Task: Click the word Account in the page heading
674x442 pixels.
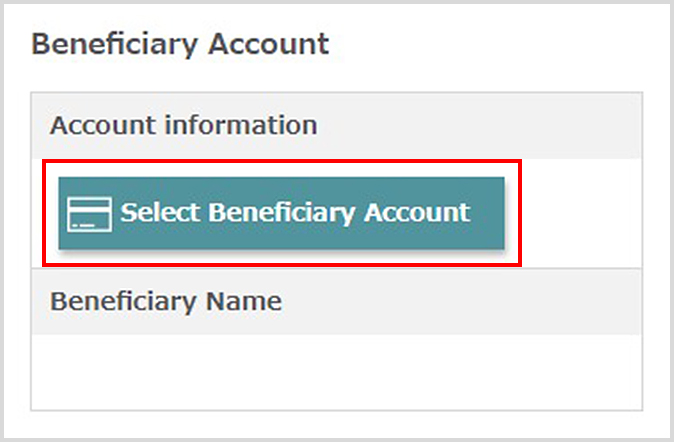Action: [269, 44]
